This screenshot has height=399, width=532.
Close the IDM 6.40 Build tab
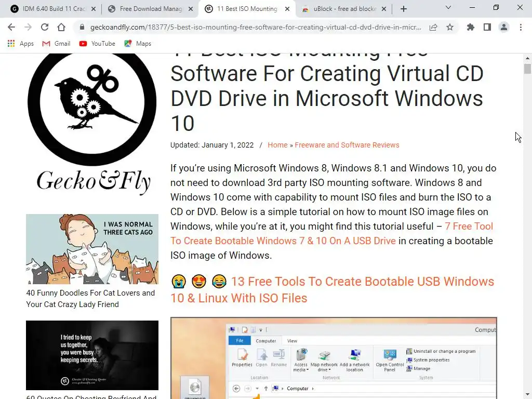94,9
